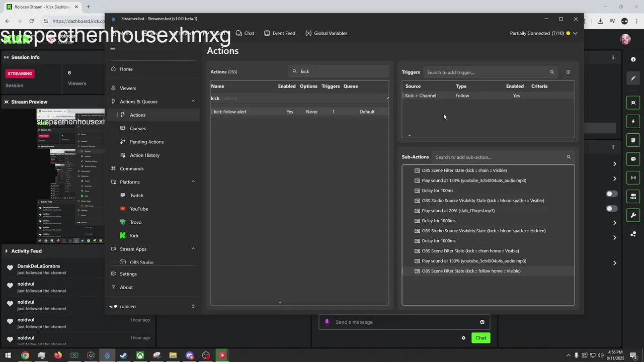Viewport: 644px width, 362px height.
Task: Open the Queues page
Action: tap(138, 128)
